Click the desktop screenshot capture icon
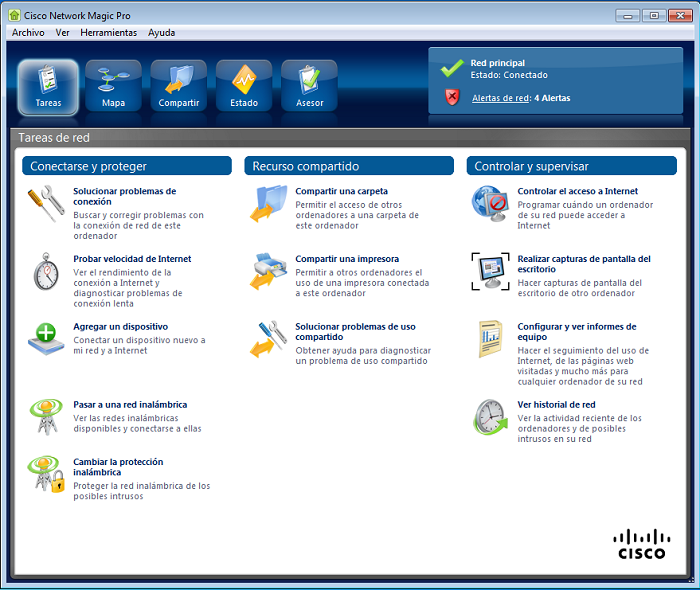Viewport: 700px width, 590px height. tap(490, 271)
